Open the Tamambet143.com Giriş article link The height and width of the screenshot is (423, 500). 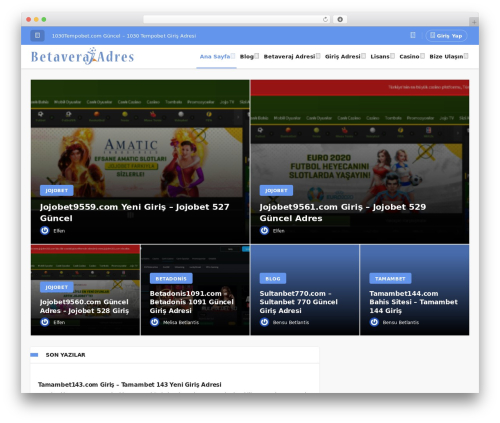pyautogui.click(x=130, y=384)
